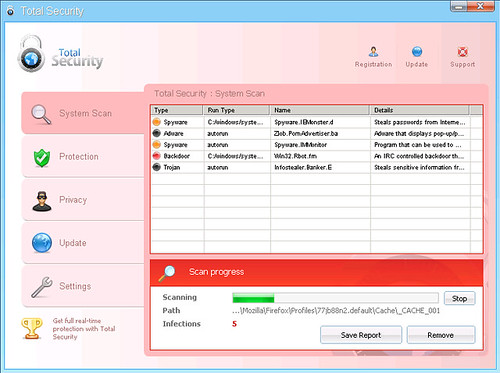Open the Registration link text

(x=373, y=64)
